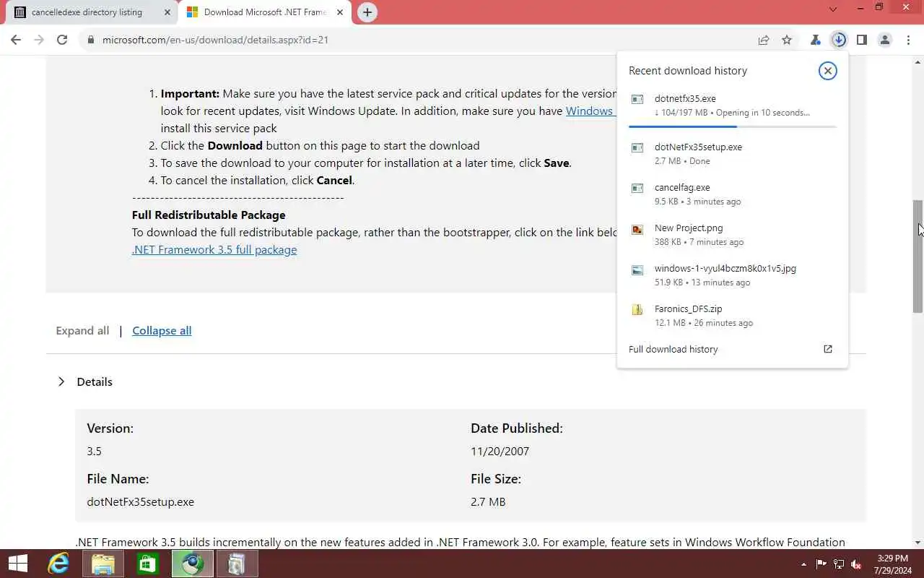Open the Chrome three-dot menu

[x=907, y=40]
